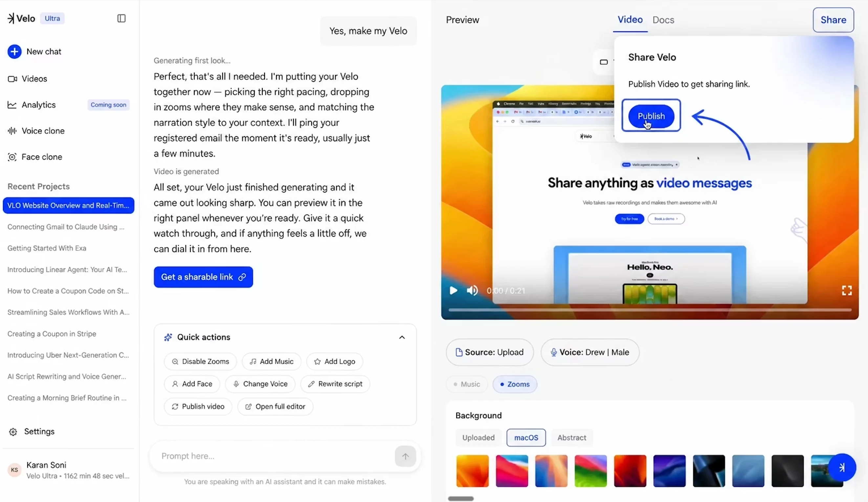Click the background swatches horizontal scrollbar

(461, 499)
